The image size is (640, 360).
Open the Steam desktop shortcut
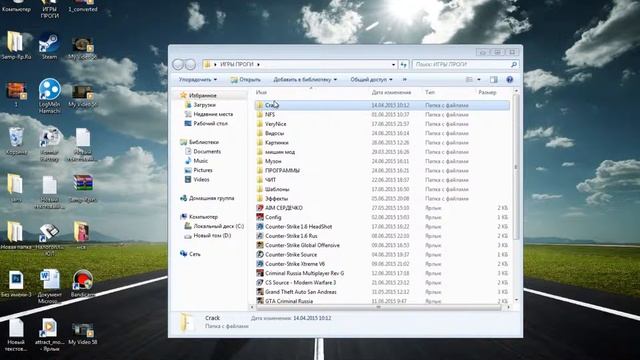[49, 46]
